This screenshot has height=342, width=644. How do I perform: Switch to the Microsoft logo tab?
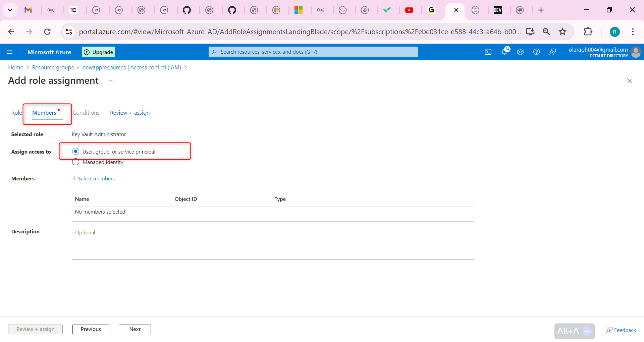pyautogui.click(x=299, y=10)
